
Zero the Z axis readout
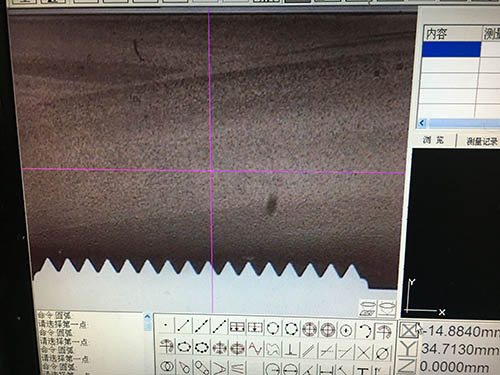click(x=407, y=366)
